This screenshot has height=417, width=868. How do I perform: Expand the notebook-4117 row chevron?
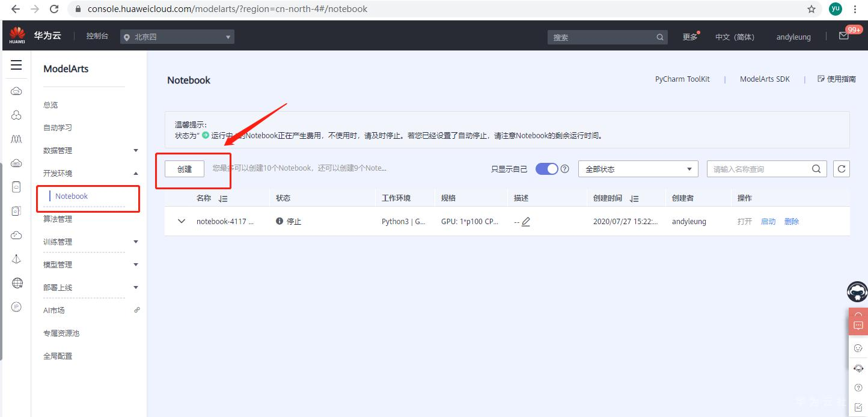[x=182, y=221]
